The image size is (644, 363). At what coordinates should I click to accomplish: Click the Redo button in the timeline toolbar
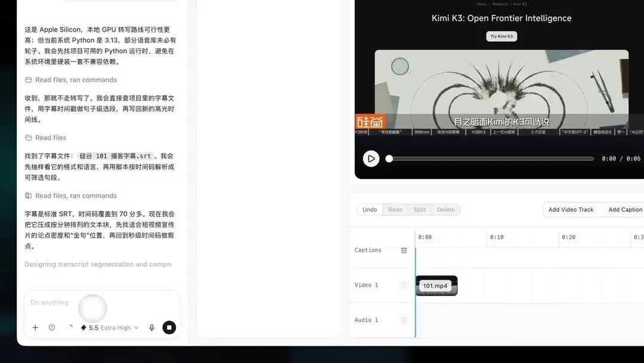click(395, 210)
